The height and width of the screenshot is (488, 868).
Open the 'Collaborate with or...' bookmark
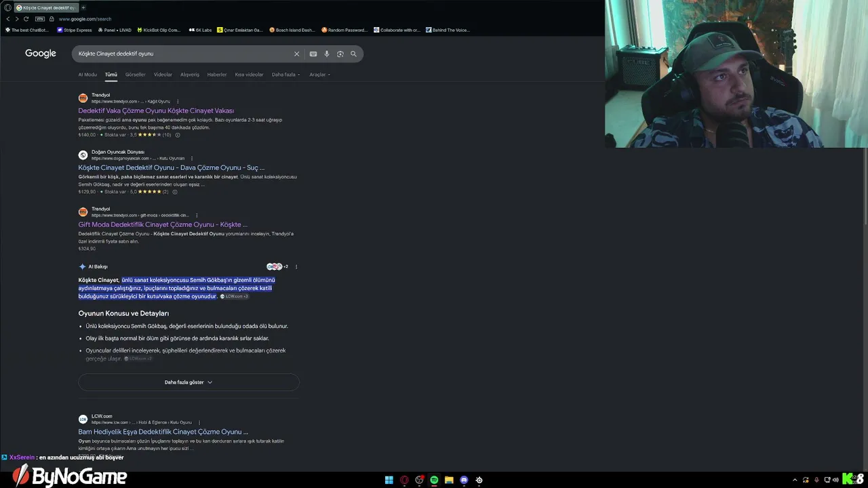(397, 30)
